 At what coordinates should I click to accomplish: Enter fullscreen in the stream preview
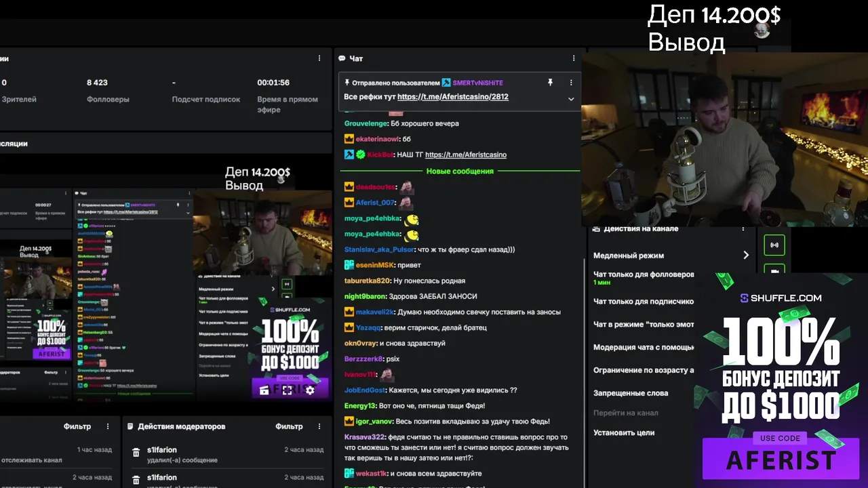287,390
